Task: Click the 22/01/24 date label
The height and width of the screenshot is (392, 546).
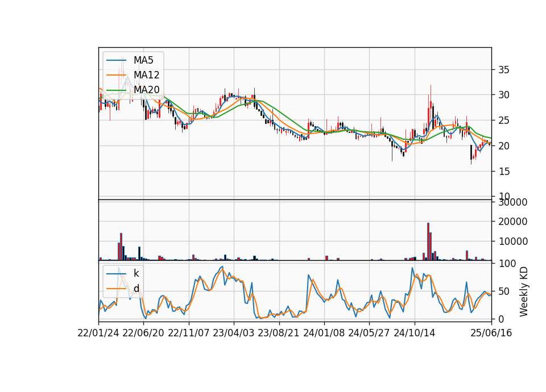Action: pos(98,333)
